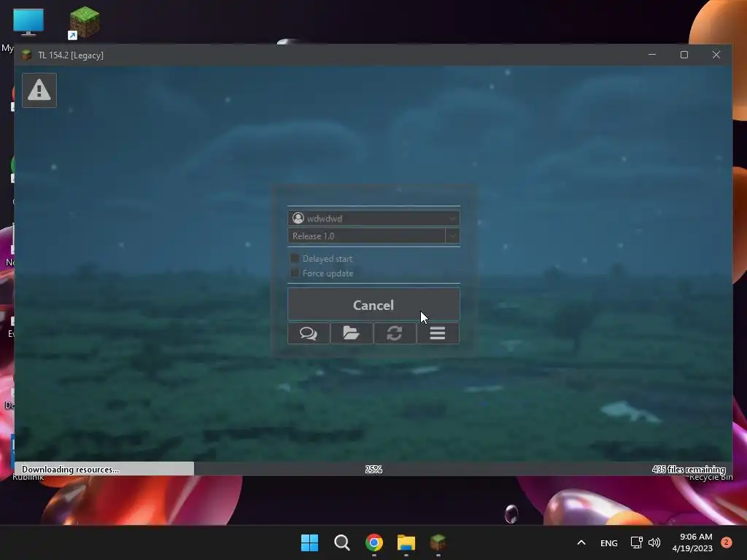Select the desktop computer monitor icon
Viewport: 747px width, 560px height.
click(28, 22)
